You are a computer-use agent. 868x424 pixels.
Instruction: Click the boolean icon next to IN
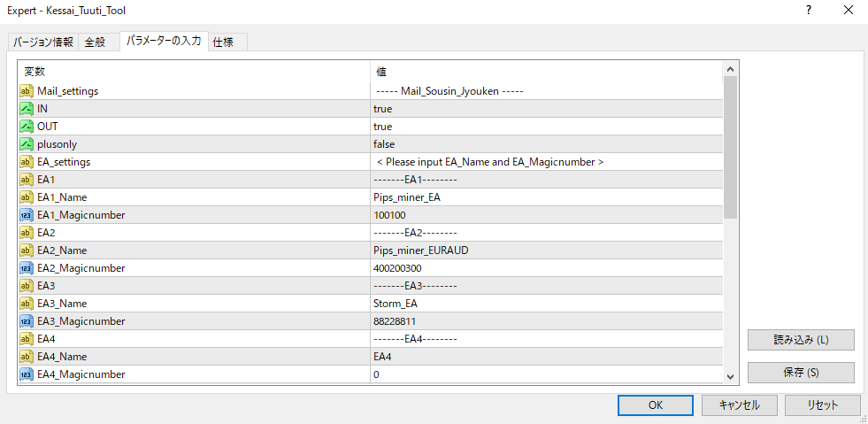tap(27, 109)
